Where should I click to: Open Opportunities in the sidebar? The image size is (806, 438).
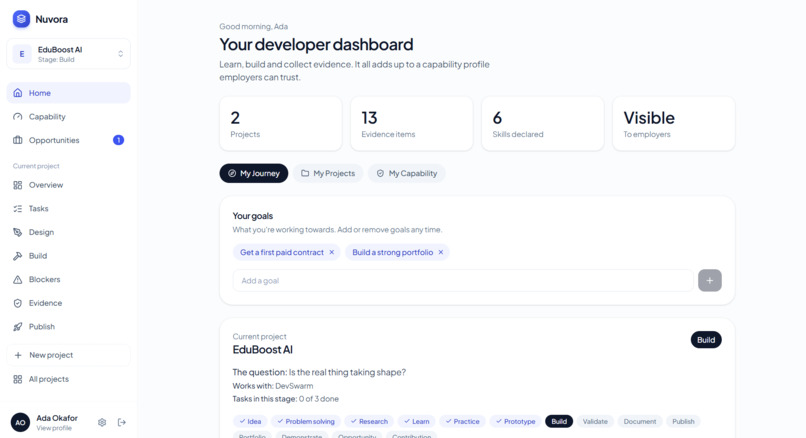68,140
